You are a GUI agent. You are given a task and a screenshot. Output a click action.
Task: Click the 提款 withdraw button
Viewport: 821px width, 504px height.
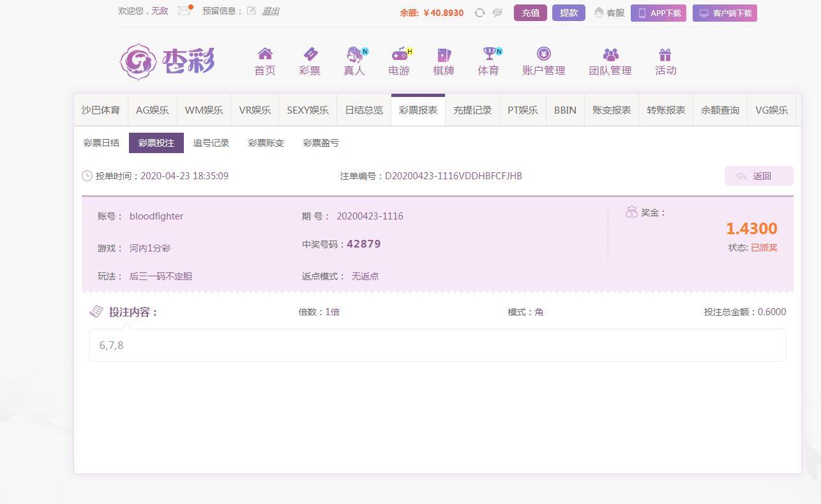pos(569,13)
